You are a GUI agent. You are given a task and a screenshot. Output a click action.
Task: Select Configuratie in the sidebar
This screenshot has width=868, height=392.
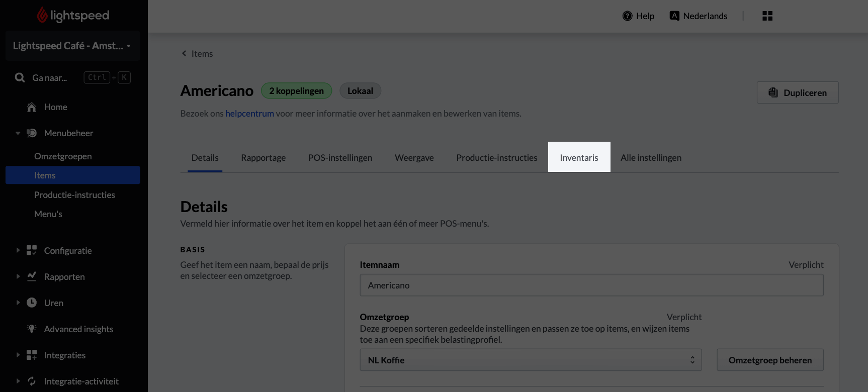click(x=68, y=251)
